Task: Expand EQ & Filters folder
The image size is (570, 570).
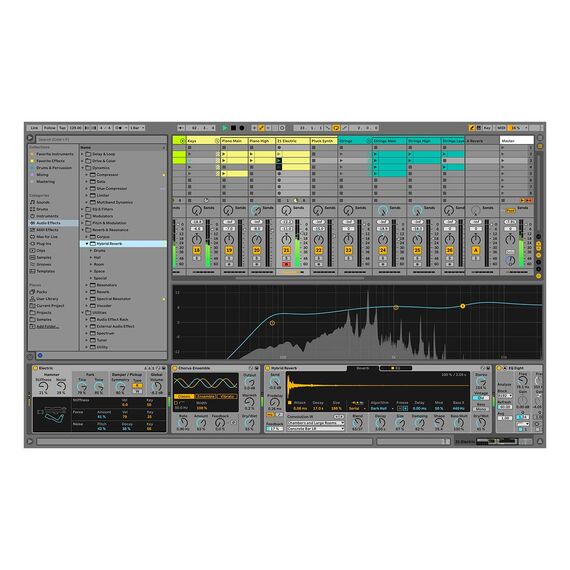Action: pyautogui.click(x=83, y=209)
